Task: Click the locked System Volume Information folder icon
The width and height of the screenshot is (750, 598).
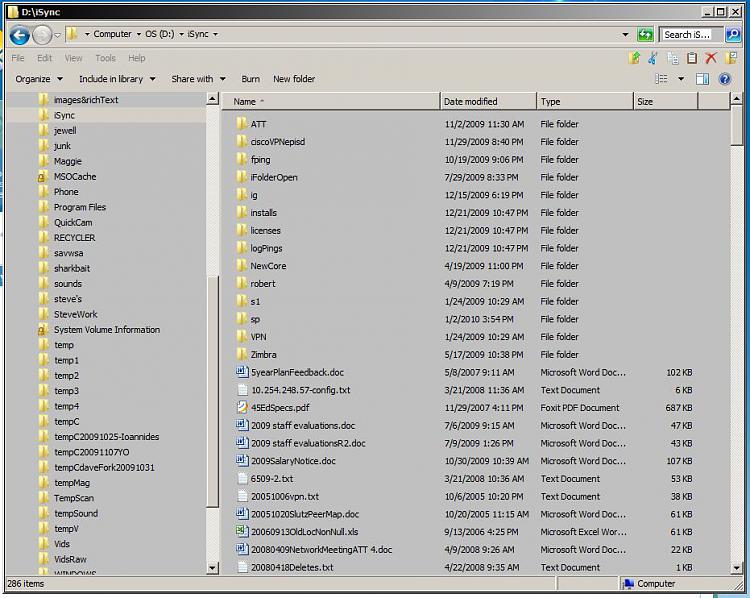Action: point(43,330)
